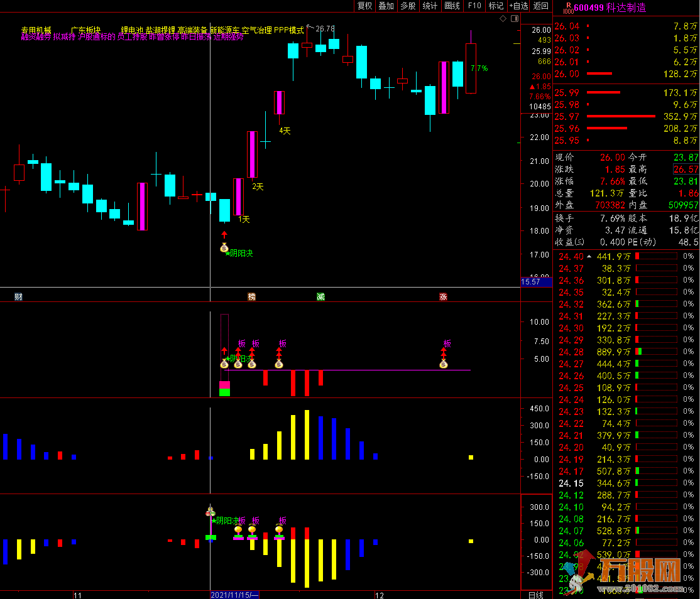Select the 统计 statistics item

coord(430,6)
